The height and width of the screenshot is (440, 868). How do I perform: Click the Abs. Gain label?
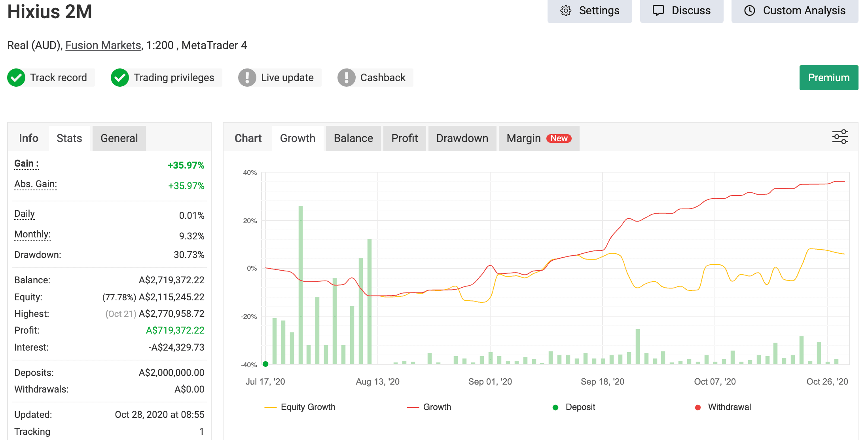pyautogui.click(x=36, y=184)
